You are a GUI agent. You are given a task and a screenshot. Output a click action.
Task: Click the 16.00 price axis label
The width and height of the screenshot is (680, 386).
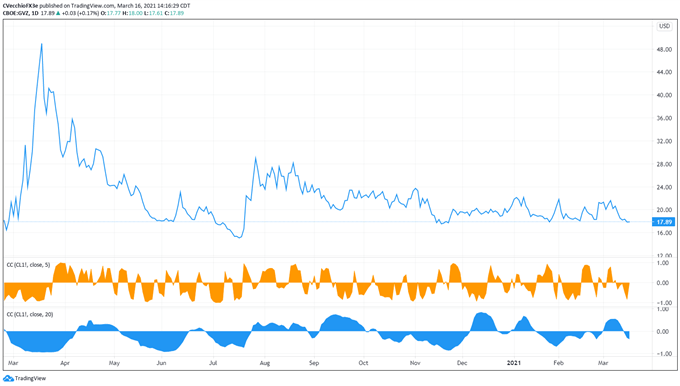pyautogui.click(x=664, y=233)
